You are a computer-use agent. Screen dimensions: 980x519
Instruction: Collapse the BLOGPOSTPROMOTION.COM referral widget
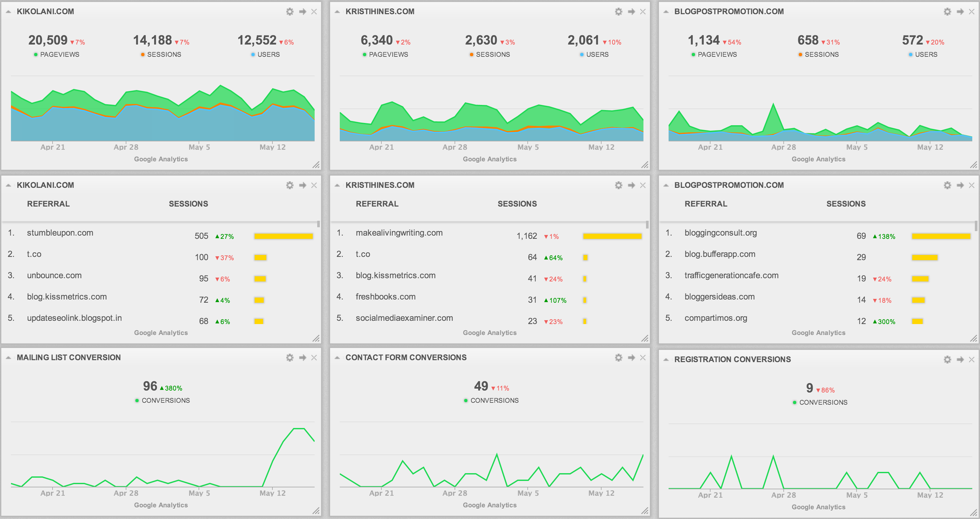(x=666, y=185)
